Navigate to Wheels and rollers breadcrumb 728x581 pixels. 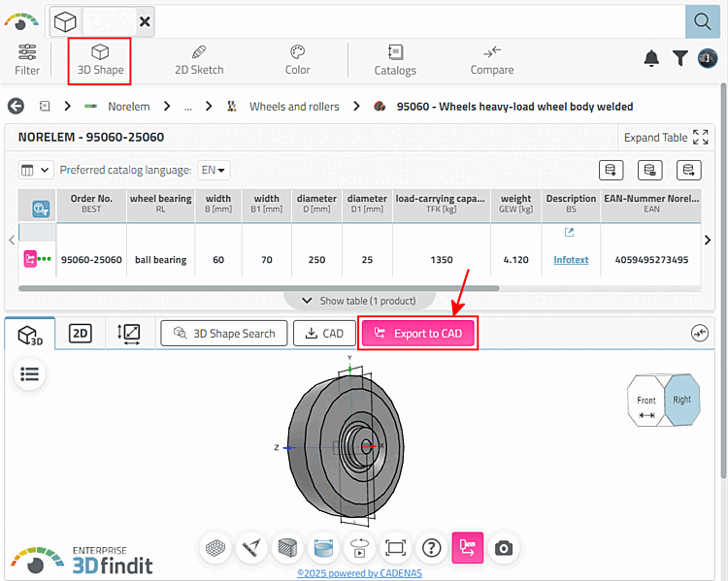click(x=294, y=107)
